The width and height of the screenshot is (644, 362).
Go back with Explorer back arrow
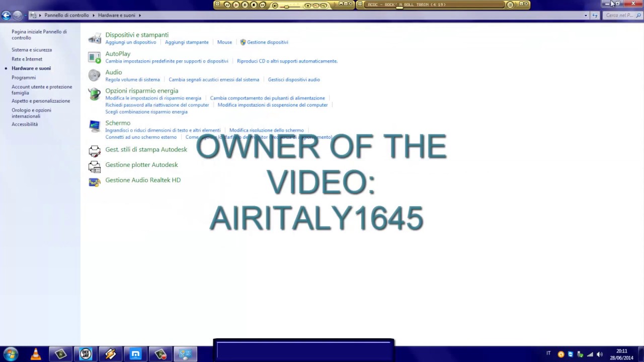(x=6, y=16)
